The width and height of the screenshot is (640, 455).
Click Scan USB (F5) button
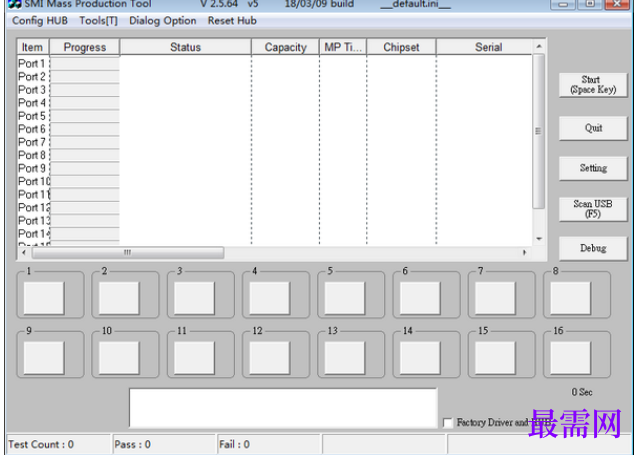tap(593, 209)
